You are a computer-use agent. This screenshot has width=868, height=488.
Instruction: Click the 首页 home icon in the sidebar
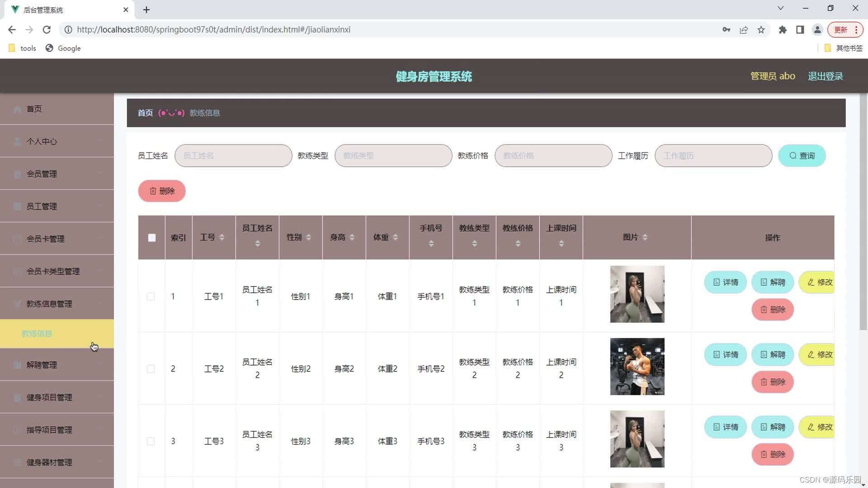tap(17, 109)
